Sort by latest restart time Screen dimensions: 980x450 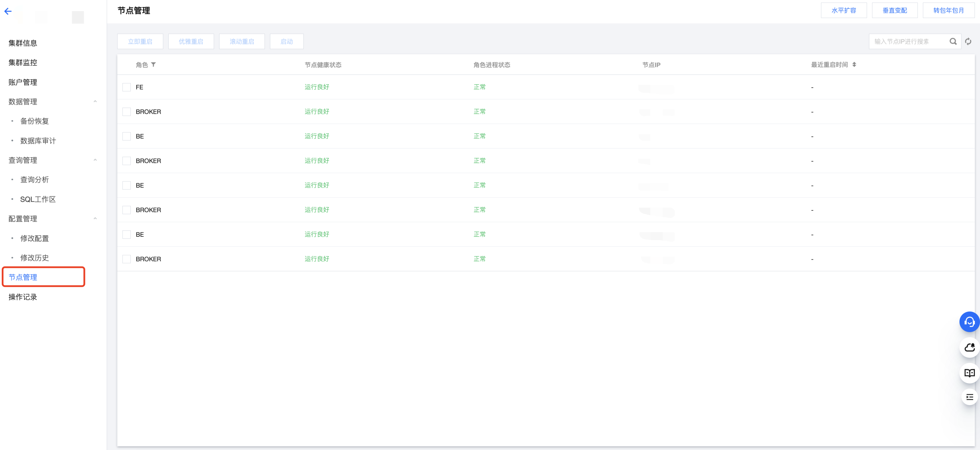point(854,65)
